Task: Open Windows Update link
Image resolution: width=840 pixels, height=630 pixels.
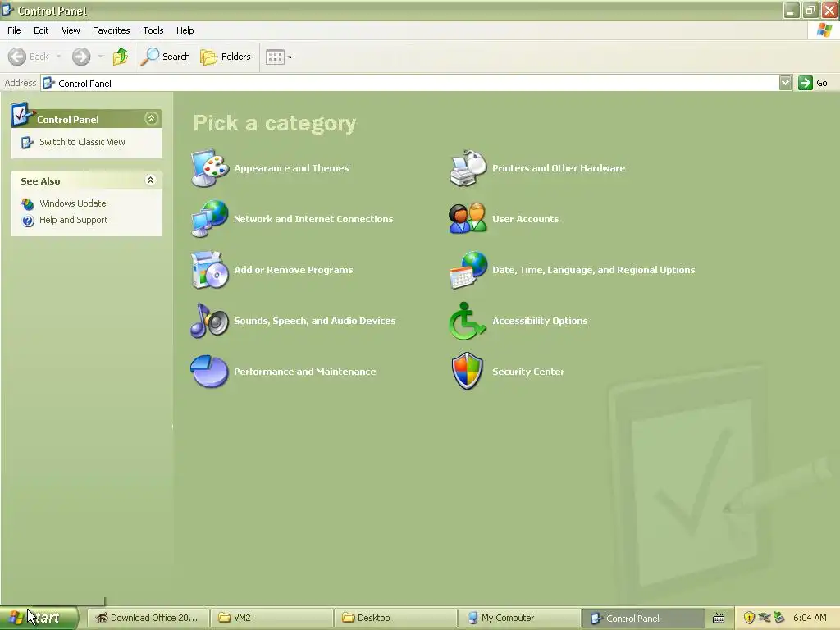Action: coord(73,203)
